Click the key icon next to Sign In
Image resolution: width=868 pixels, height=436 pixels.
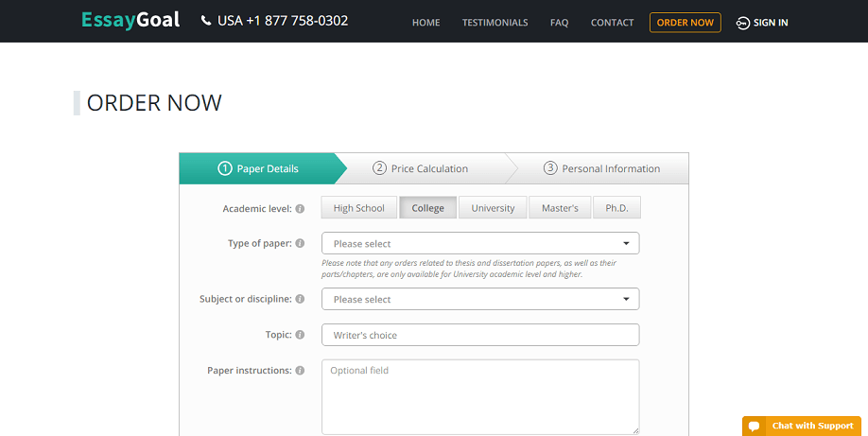tap(742, 23)
